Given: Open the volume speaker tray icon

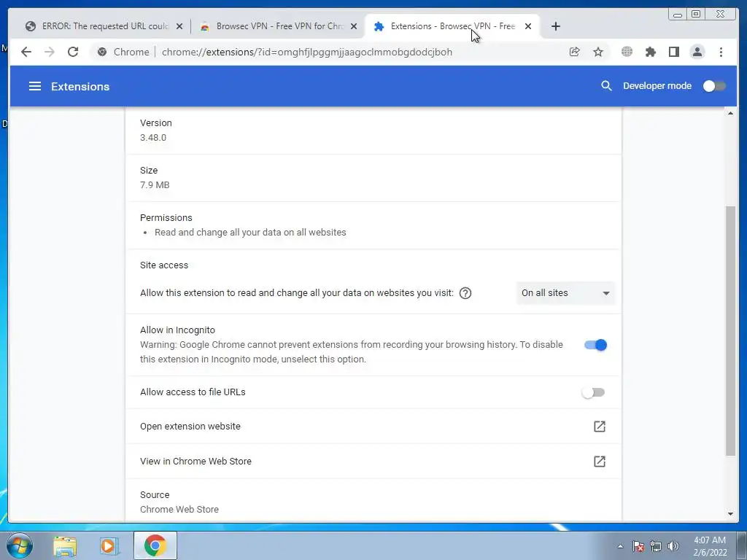Looking at the screenshot, I should 673,546.
